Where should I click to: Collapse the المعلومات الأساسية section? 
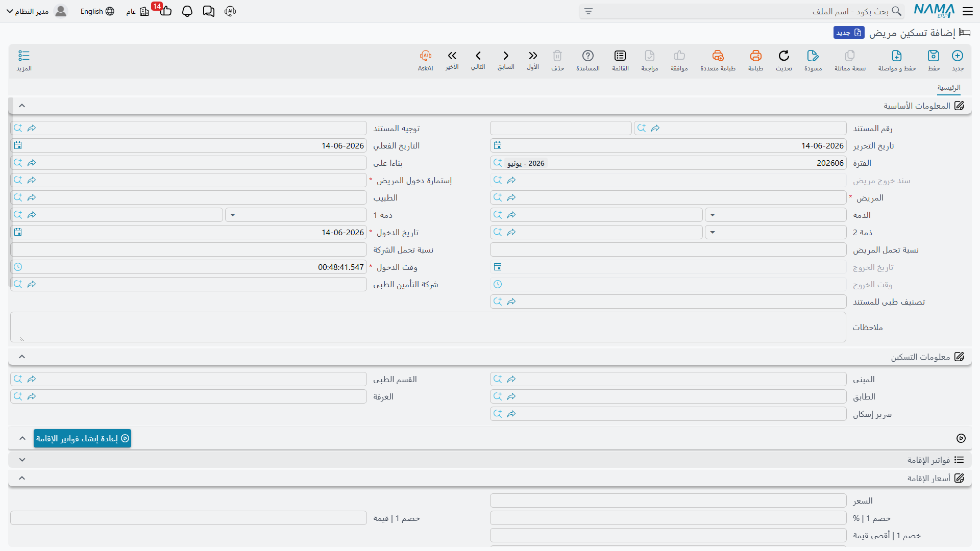22,106
